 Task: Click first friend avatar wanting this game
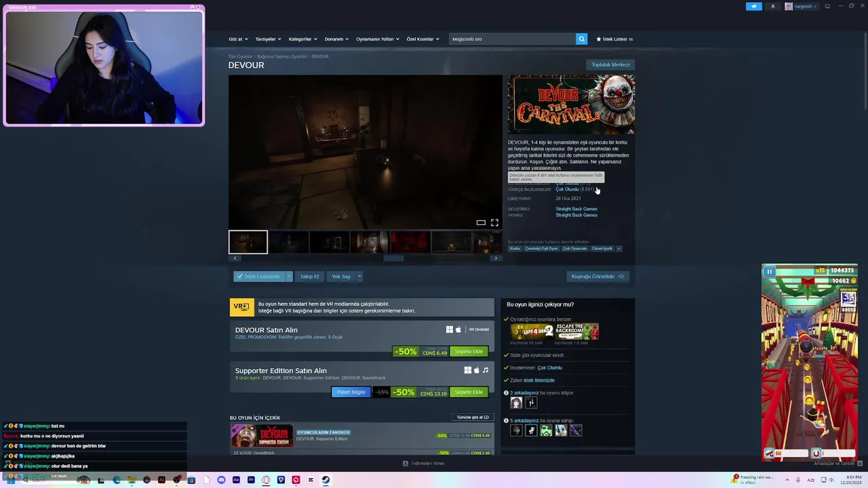click(516, 403)
